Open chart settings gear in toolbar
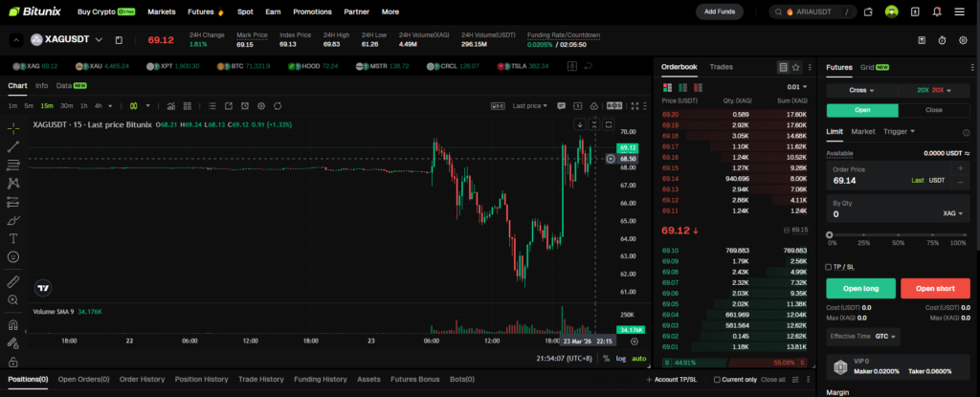Screen dimensions: 980x397 [x=261, y=105]
